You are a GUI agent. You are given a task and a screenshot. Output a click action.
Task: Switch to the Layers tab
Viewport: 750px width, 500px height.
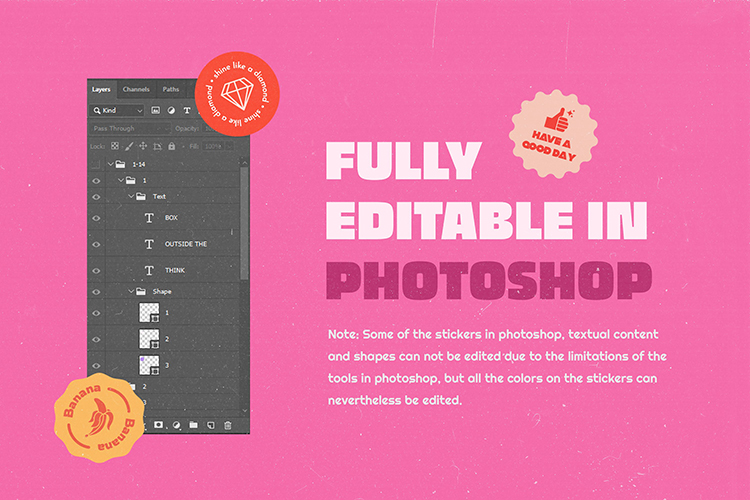tap(101, 89)
